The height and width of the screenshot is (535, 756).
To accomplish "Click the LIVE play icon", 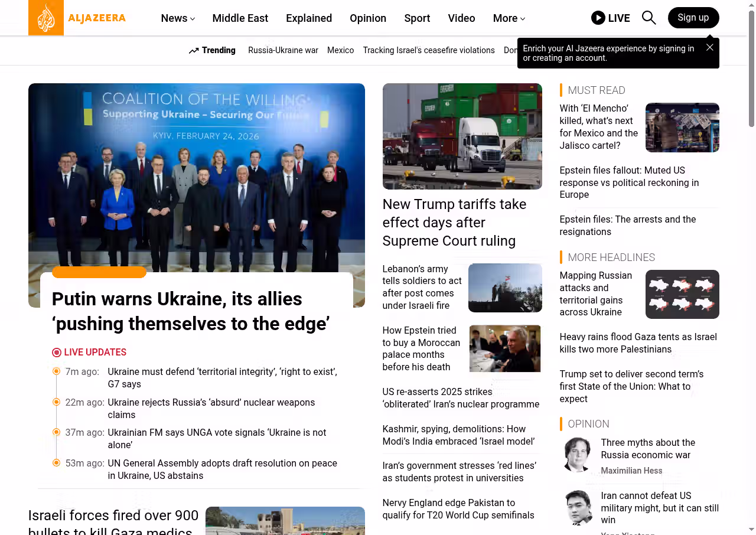I will coord(598,18).
